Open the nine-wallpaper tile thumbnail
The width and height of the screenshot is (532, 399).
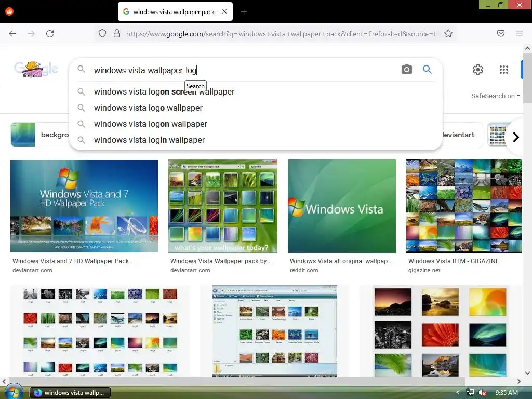pyautogui.click(x=441, y=331)
